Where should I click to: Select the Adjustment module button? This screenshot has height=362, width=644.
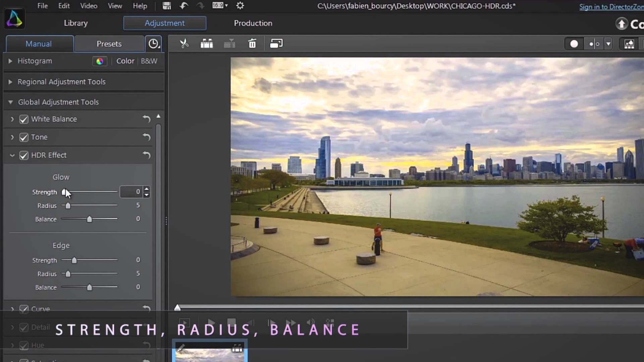165,23
